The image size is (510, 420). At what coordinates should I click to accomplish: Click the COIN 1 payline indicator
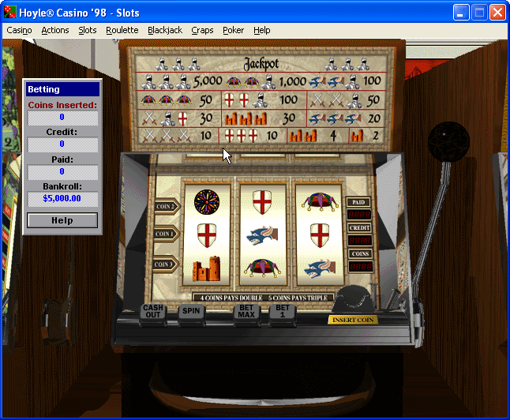(x=166, y=234)
